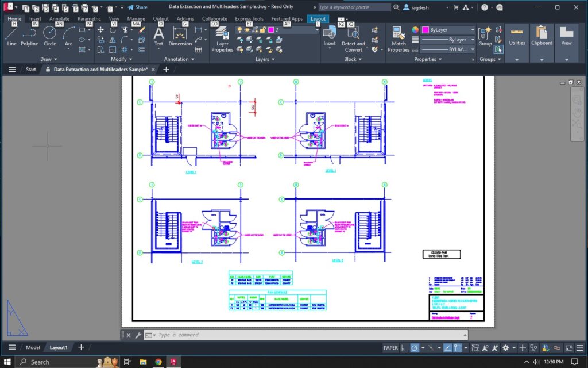Toggle layer on/off lightbulb in layer dropdown
Screen dimensions: 588x368
click(x=239, y=30)
